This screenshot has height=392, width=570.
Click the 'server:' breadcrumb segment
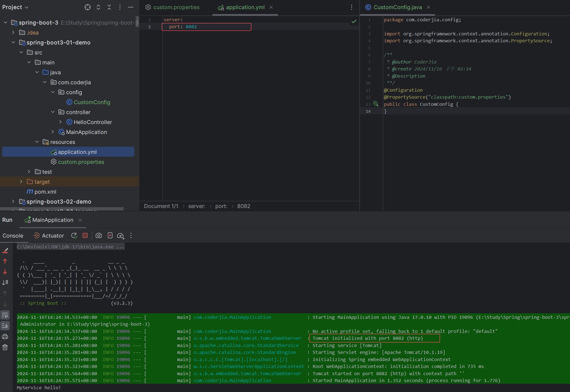197,206
